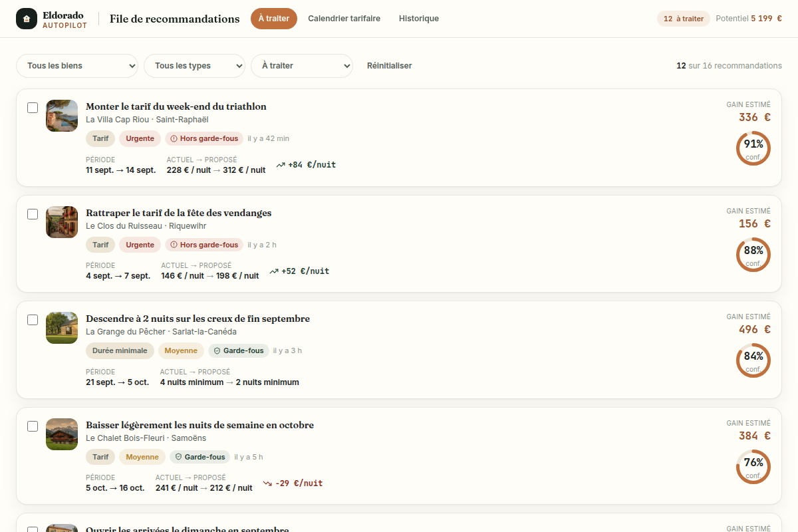The height and width of the screenshot is (532, 798).
Task: Click La Villa Cap Riou thumbnail
Action: [62, 116]
